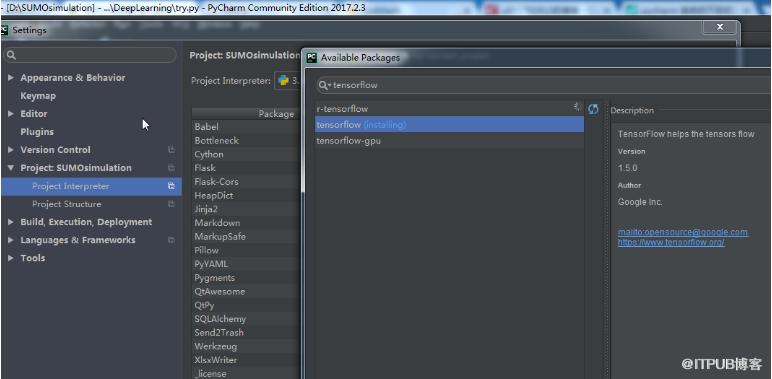Click the project-level icon beside Project: SUMOsimulation
Image resolution: width=772 pixels, height=379 pixels.
pos(171,168)
